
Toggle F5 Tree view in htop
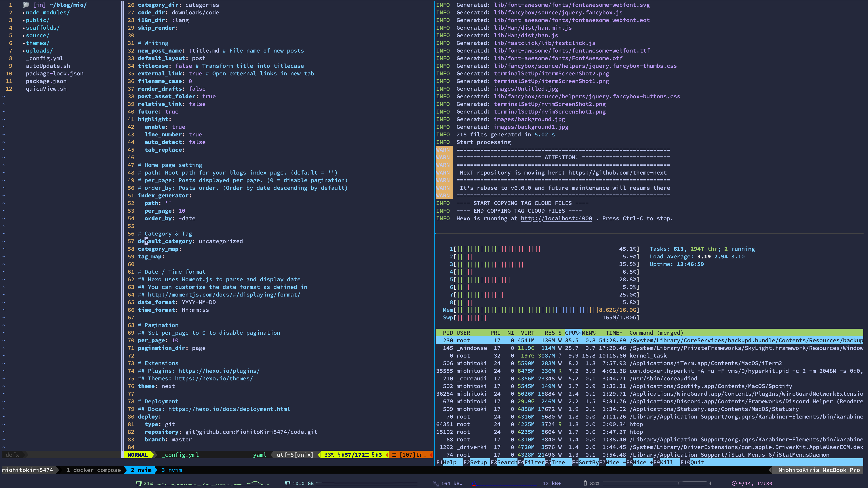558,462
